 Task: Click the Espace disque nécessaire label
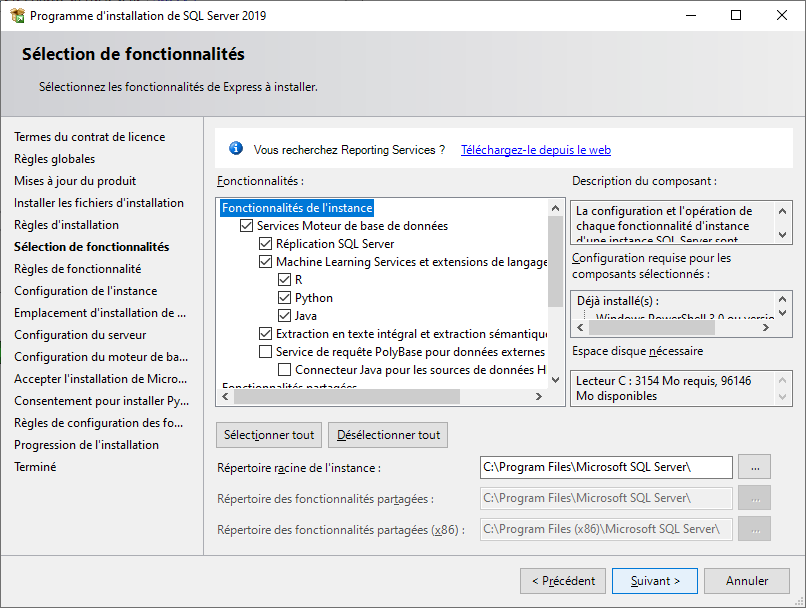(x=637, y=351)
